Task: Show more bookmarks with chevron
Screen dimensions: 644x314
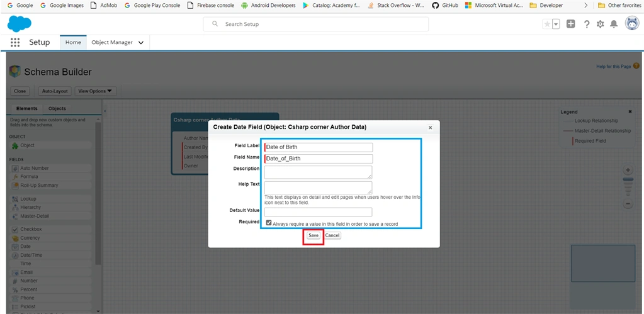Action: click(x=585, y=5)
